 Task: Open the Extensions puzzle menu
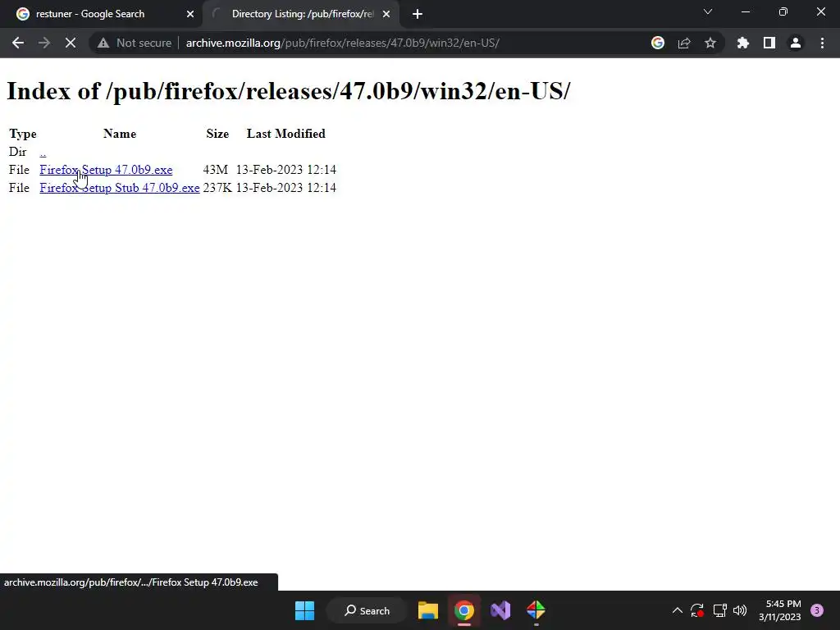click(743, 43)
